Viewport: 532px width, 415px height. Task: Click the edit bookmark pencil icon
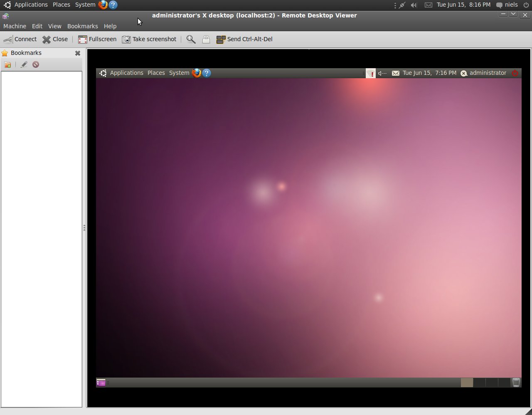[24, 64]
